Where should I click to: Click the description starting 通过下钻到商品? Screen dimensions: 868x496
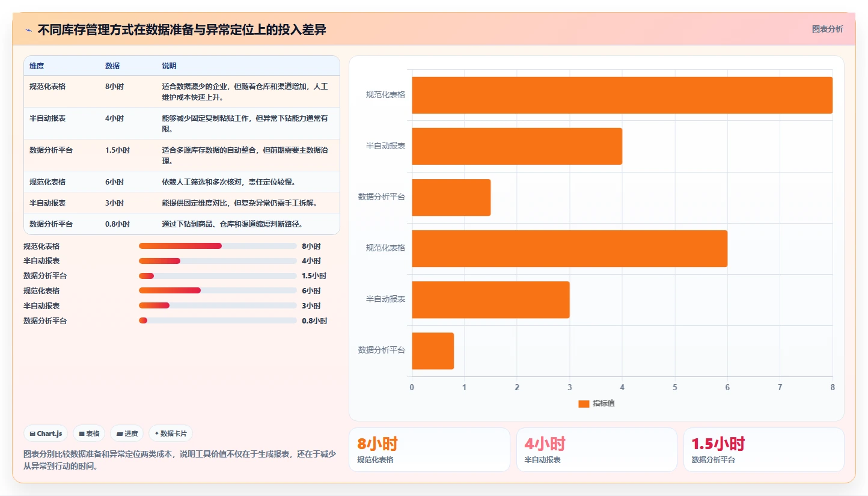[x=232, y=224]
